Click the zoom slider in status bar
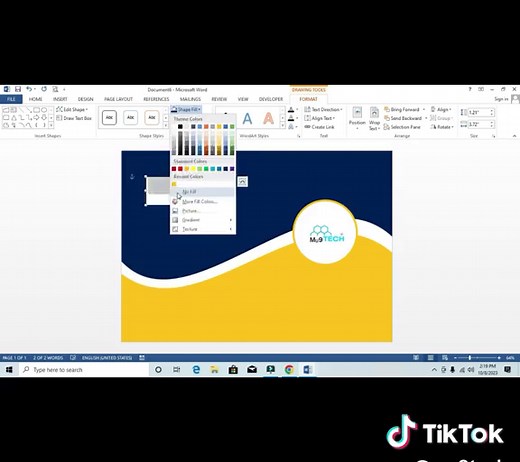Image resolution: width=520 pixels, height=462 pixels. tap(478, 358)
